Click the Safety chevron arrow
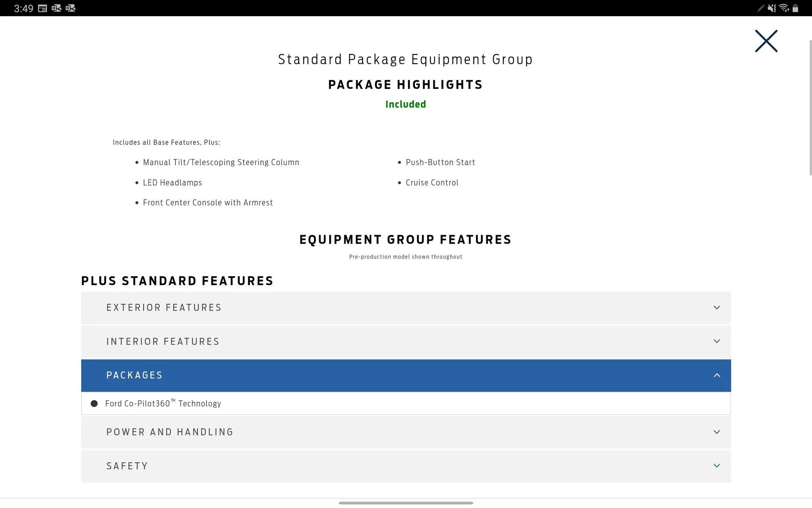This screenshot has height=508, width=812. tap(717, 466)
